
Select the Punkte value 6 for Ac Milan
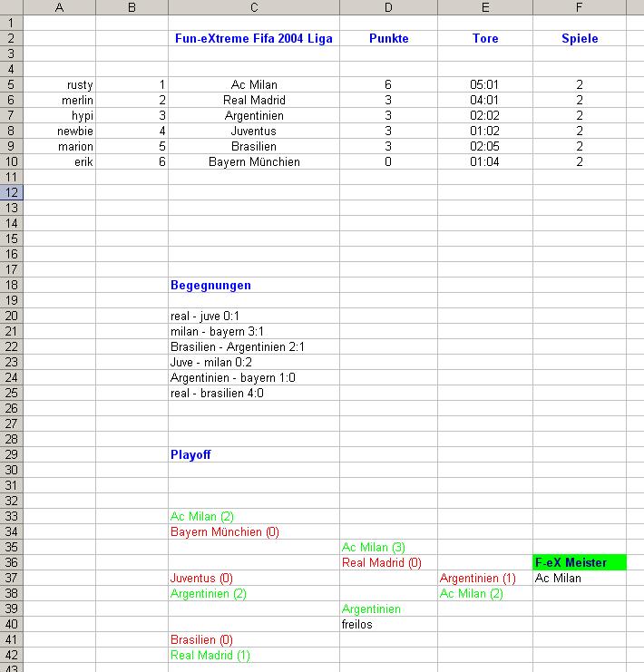point(388,84)
